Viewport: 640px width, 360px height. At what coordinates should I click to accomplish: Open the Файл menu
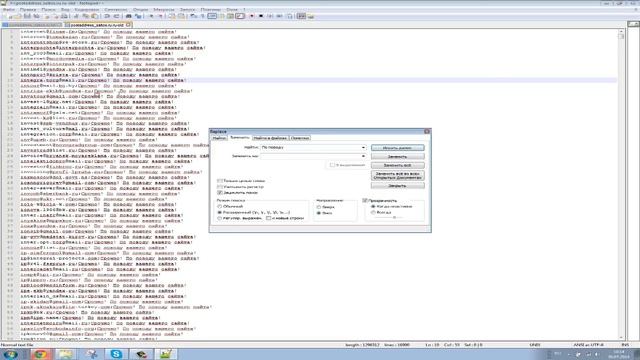(x=9, y=9)
